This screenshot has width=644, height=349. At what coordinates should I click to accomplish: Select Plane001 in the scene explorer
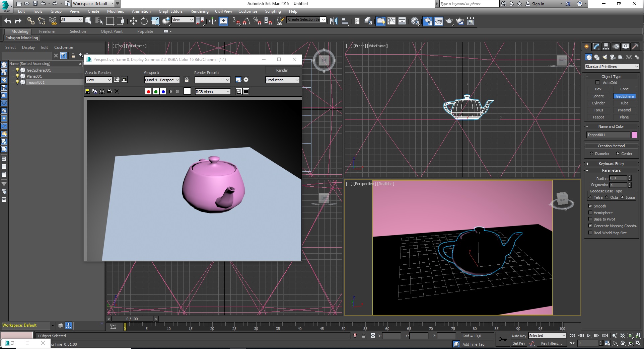pyautogui.click(x=34, y=76)
